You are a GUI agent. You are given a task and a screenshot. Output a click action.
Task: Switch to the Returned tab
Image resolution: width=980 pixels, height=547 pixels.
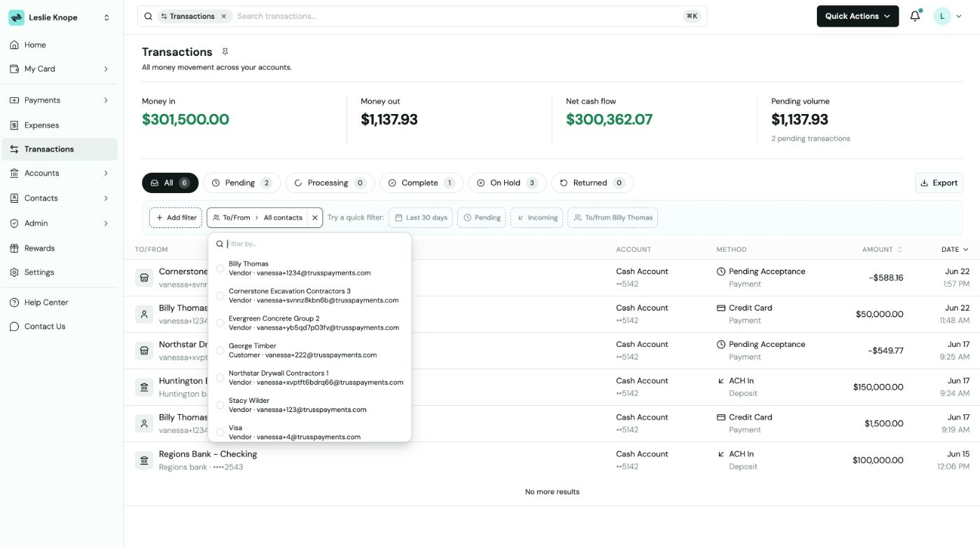pos(592,183)
